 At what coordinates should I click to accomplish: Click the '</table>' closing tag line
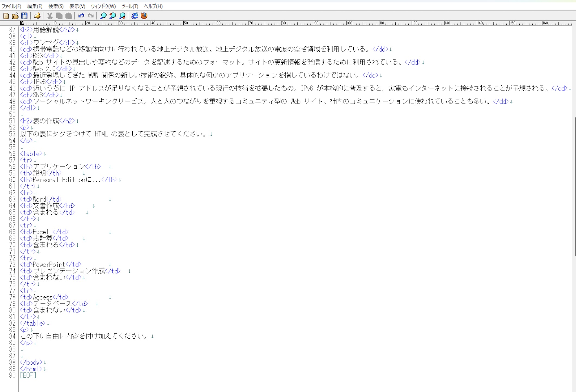pyautogui.click(x=33, y=323)
